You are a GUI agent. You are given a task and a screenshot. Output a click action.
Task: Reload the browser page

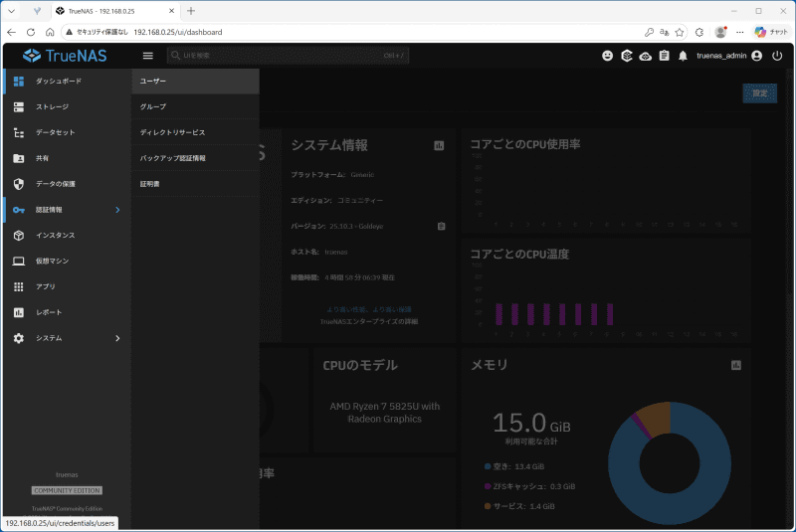point(31,32)
